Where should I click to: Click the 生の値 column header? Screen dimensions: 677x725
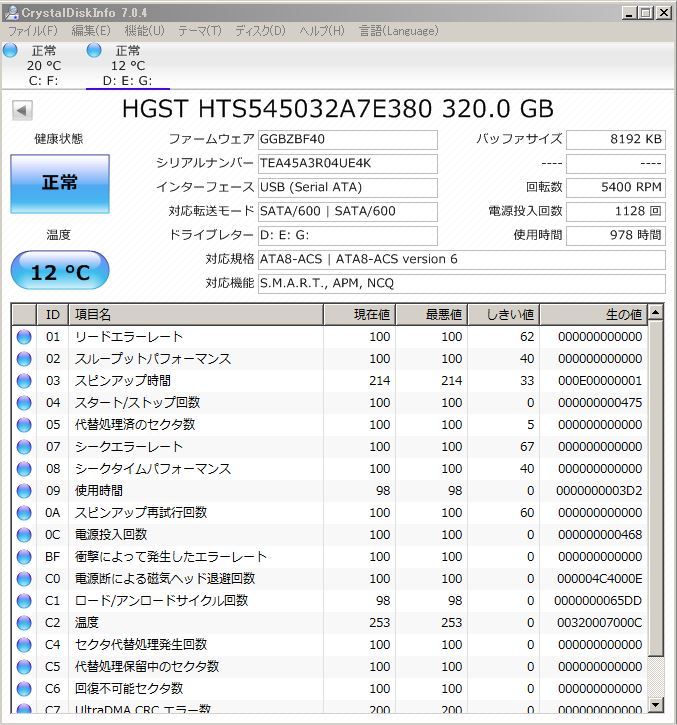pos(593,315)
